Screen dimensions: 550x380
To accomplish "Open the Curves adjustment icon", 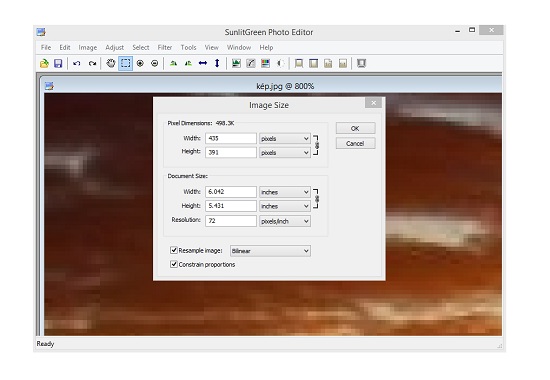I will pos(251,64).
